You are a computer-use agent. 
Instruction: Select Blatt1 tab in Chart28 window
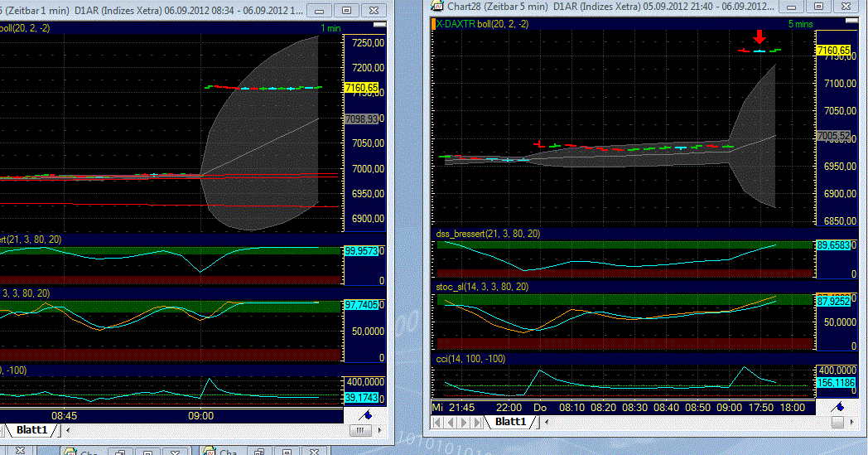[x=510, y=422]
